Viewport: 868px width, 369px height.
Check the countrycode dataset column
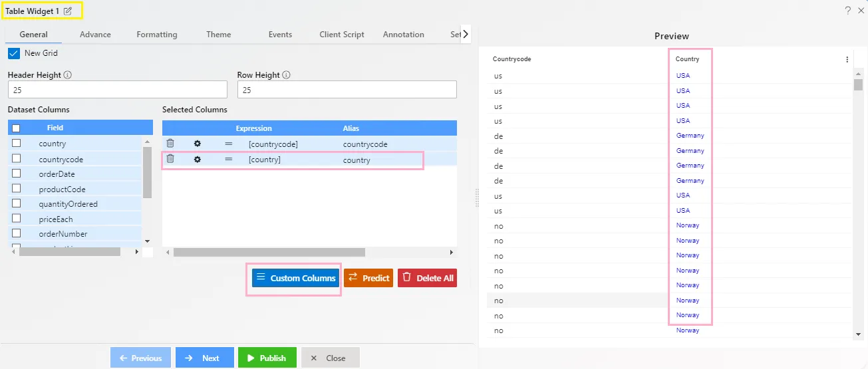16,158
